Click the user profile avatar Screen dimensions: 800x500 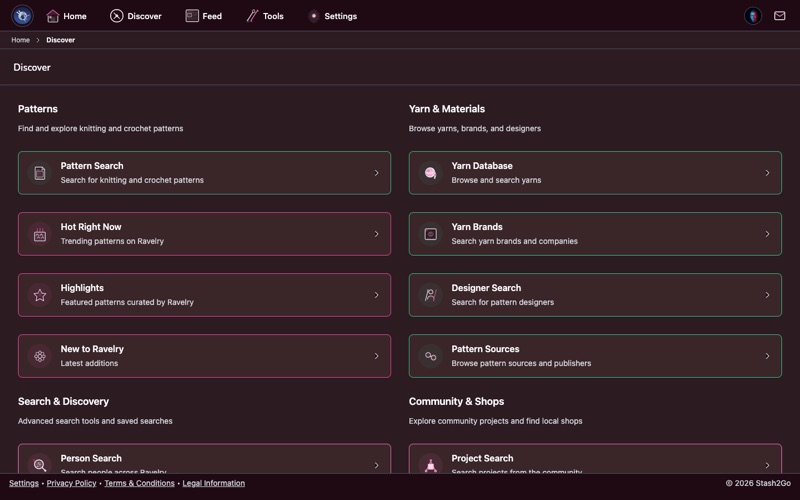pos(753,16)
